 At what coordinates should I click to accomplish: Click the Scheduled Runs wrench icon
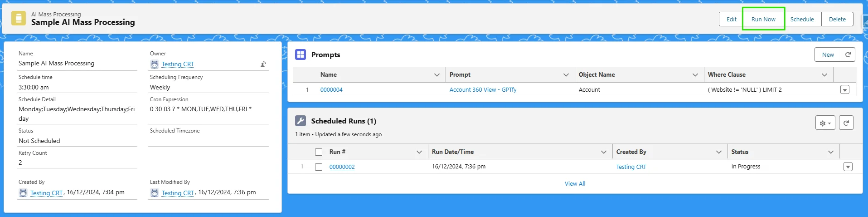tap(301, 121)
